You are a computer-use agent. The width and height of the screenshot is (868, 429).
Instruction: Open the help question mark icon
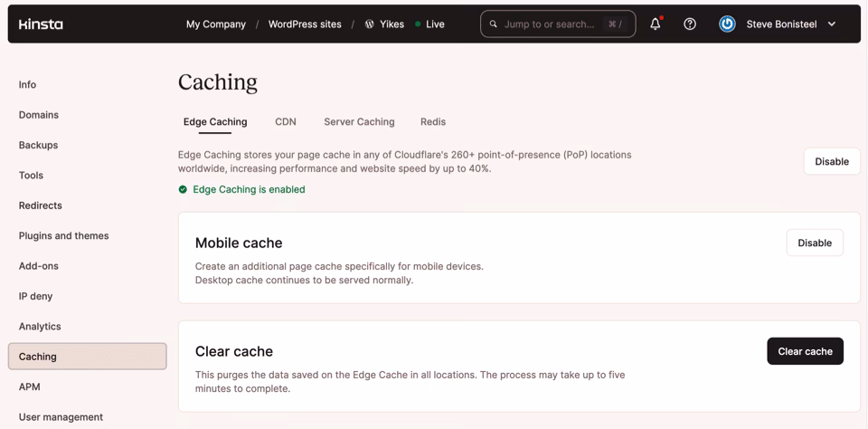690,24
